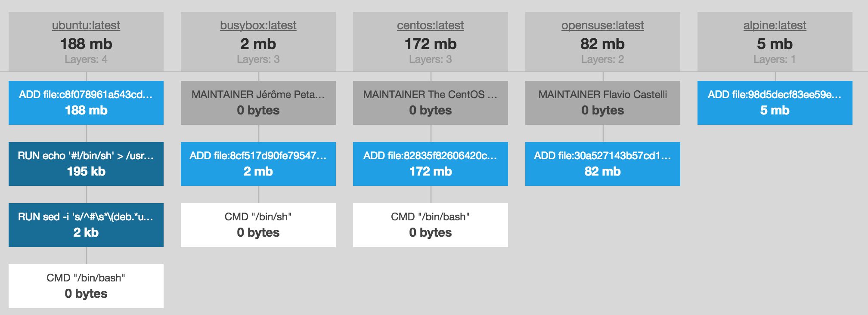868x315 pixels.
Task: Click the opensuse header showing Layers: 2
Action: tap(603, 42)
